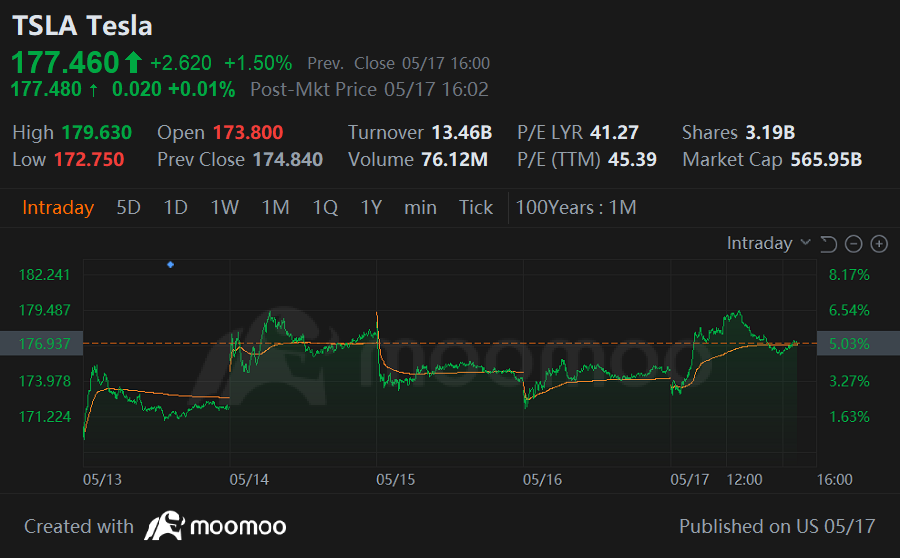This screenshot has height=558, width=900.
Task: Click the Published on US 05/17 text
Action: point(777,526)
